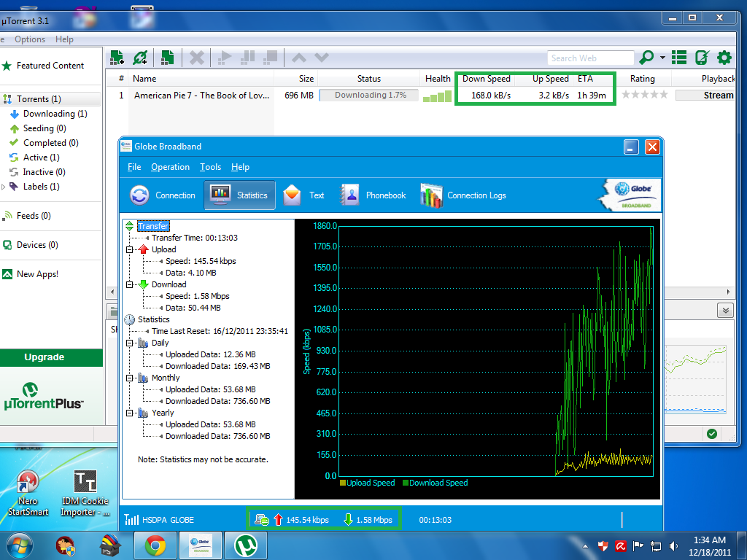Open Devices (0) in the sidebar
This screenshot has height=560, width=747.
click(x=37, y=245)
